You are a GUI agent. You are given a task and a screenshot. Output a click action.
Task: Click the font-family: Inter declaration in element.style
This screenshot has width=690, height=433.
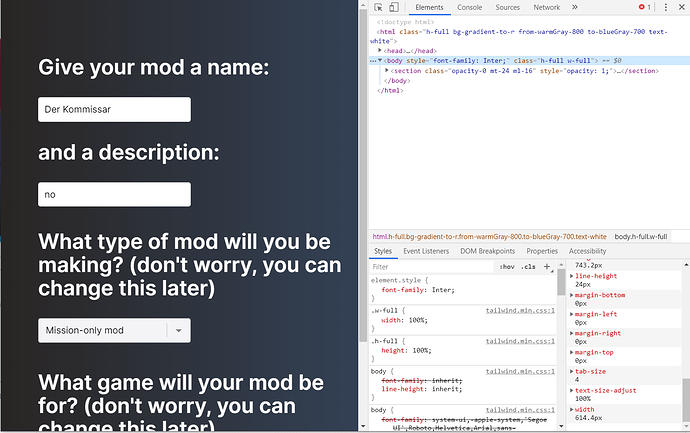point(418,290)
